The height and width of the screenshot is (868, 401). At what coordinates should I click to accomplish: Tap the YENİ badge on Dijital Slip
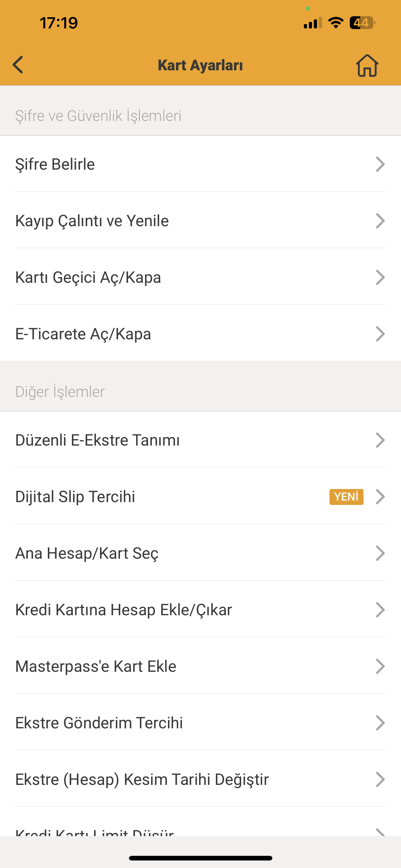(346, 497)
